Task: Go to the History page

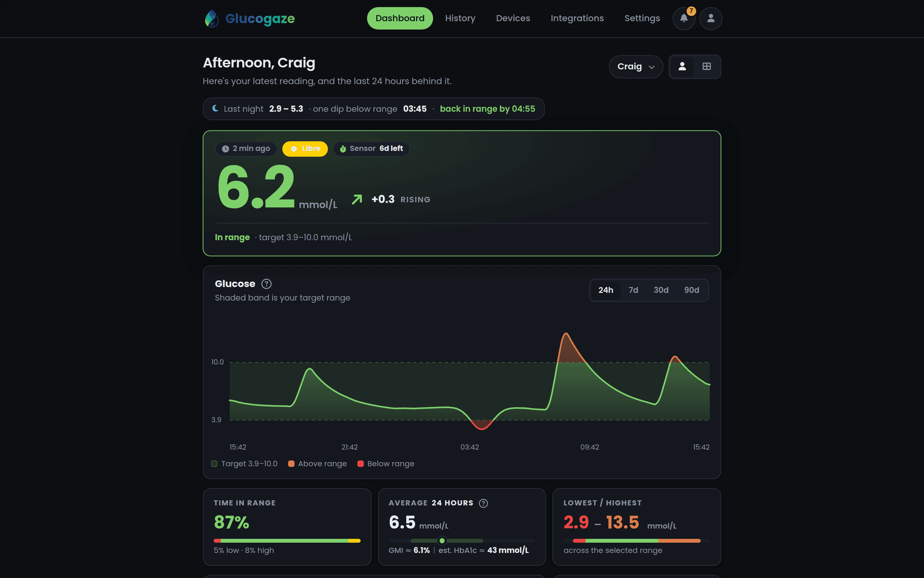Action: point(460,18)
